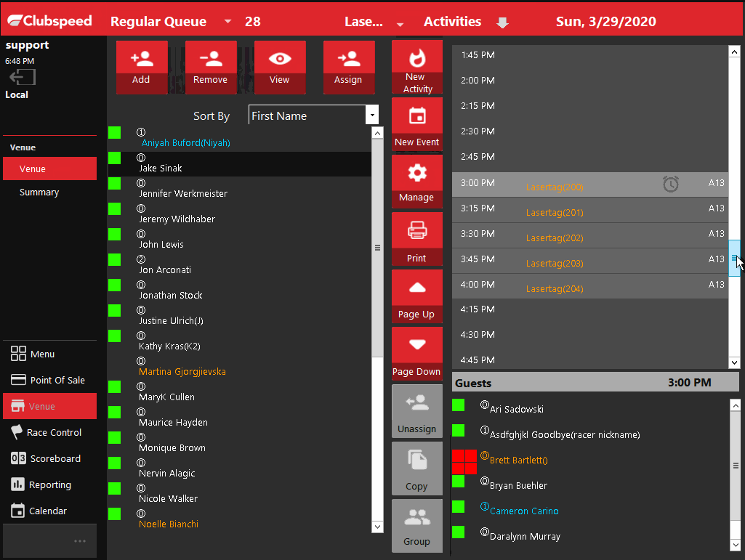Click the Unassign icon button
The width and height of the screenshot is (745, 560).
point(417,411)
